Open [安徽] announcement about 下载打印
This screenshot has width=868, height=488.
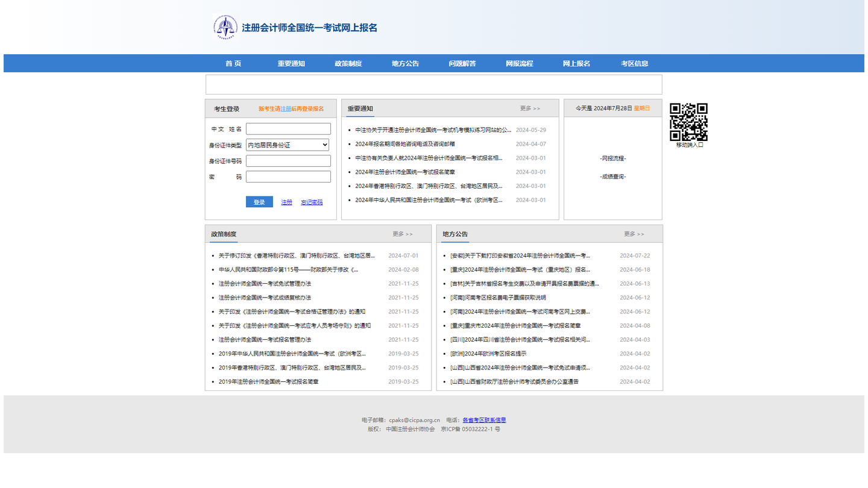click(520, 255)
